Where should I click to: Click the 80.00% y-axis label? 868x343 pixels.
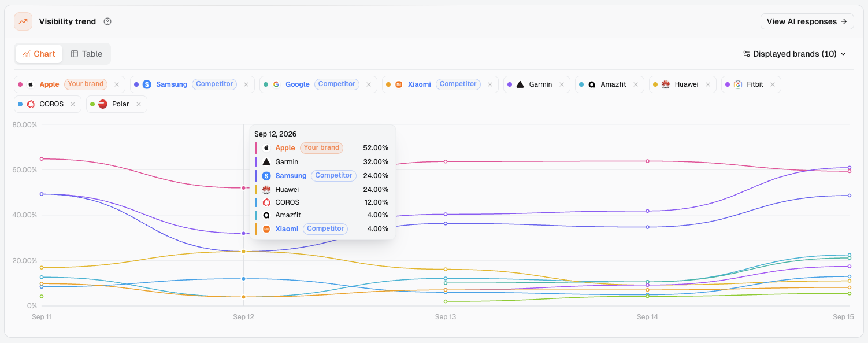pyautogui.click(x=25, y=124)
